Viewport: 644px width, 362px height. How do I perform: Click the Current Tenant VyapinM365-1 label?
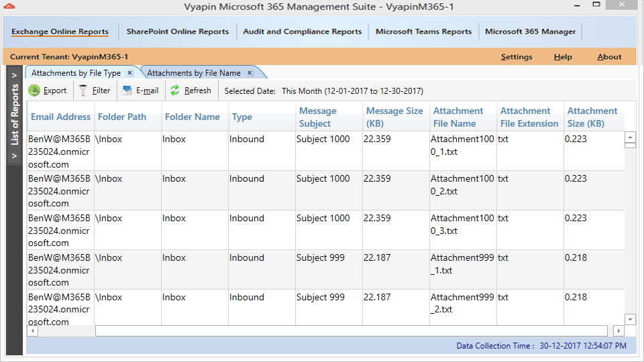coord(69,57)
